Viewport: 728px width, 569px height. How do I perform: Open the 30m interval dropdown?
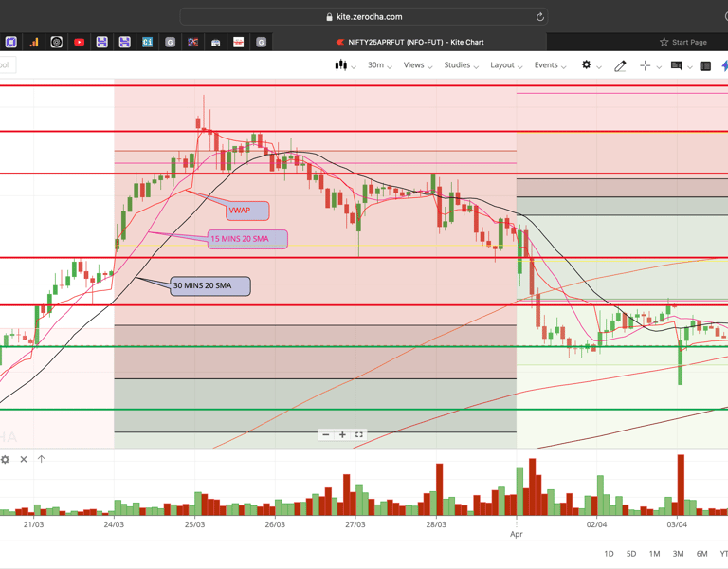380,65
